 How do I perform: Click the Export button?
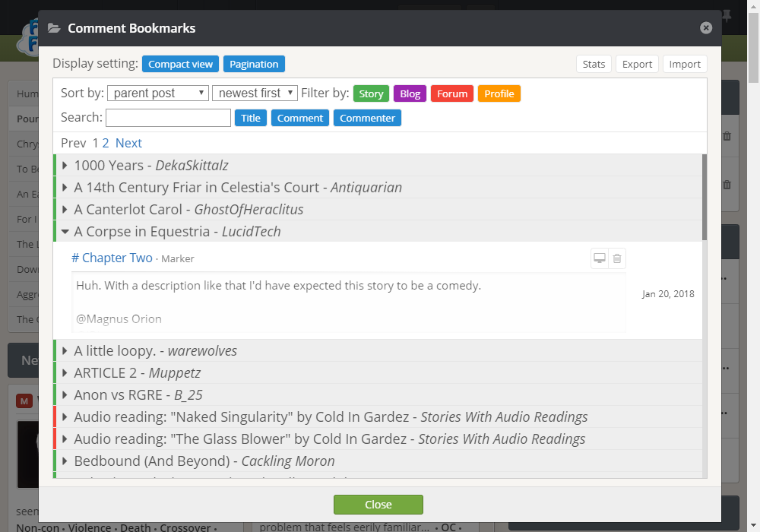click(x=637, y=64)
